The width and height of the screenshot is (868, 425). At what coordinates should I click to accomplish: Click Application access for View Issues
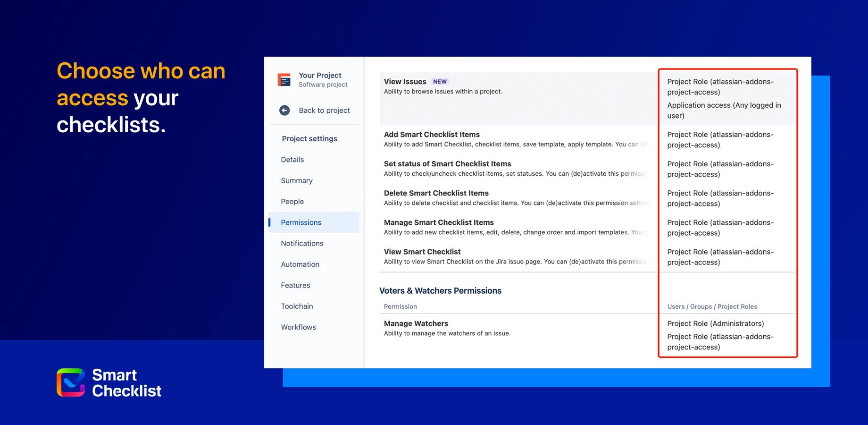tap(724, 110)
